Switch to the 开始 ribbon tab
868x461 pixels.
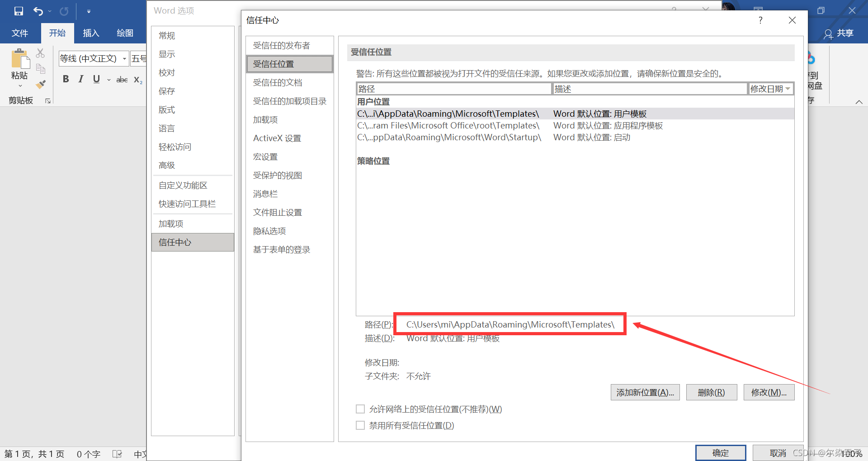pyautogui.click(x=57, y=33)
